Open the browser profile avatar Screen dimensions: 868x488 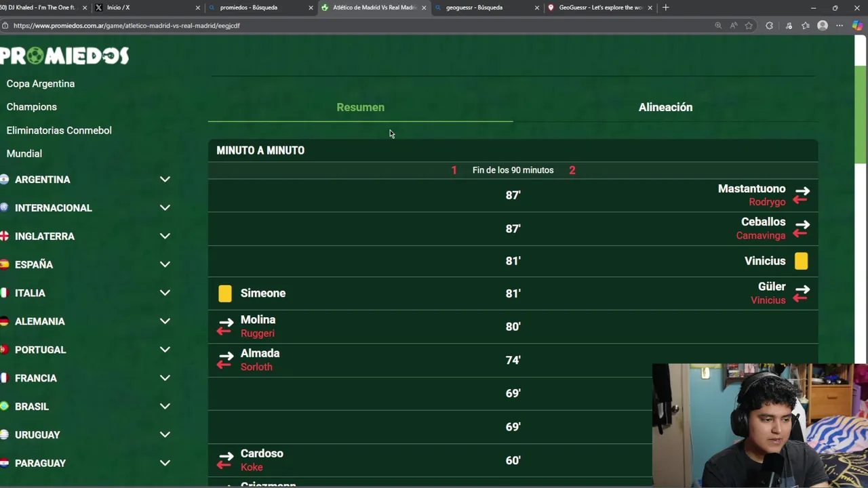pyautogui.click(x=823, y=26)
